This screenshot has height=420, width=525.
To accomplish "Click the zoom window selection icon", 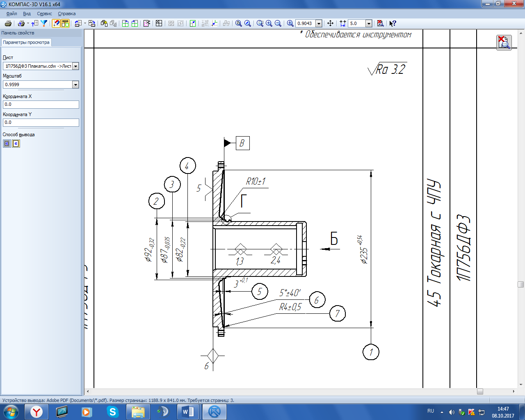I will coord(260,23).
